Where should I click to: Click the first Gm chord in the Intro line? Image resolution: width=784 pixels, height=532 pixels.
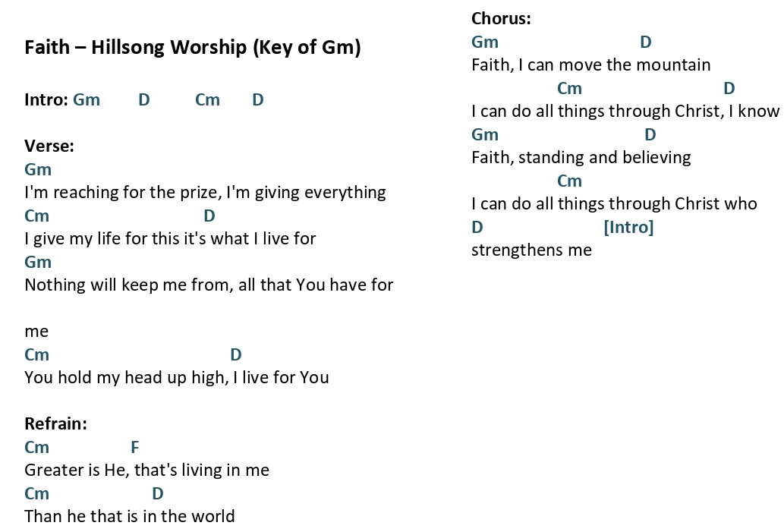pyautogui.click(x=87, y=99)
